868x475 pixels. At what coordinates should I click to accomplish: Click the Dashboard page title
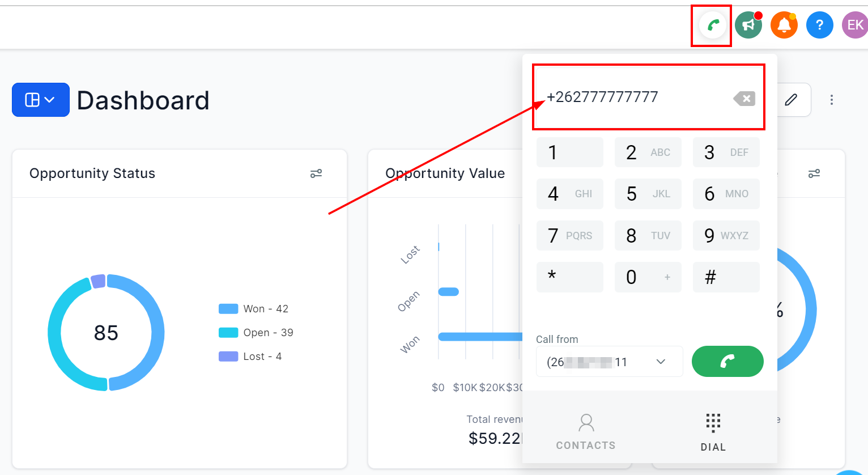[x=143, y=100]
